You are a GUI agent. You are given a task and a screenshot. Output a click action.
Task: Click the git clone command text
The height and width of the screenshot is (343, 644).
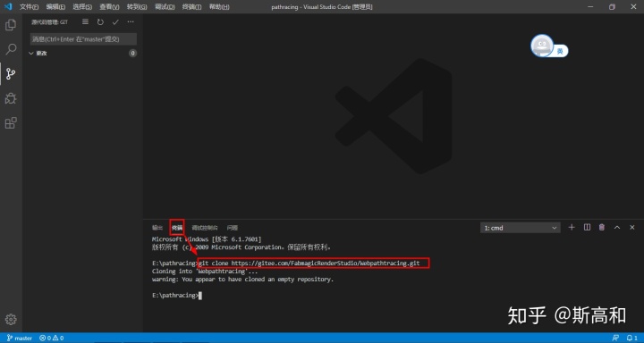pos(309,263)
